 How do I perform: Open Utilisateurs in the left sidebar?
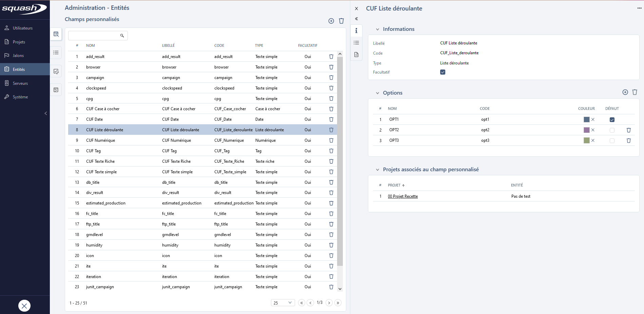(23, 28)
